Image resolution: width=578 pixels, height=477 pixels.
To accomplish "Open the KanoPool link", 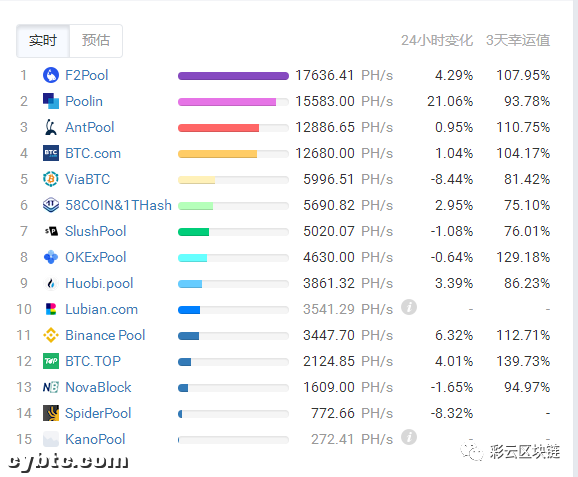I will point(95,439).
